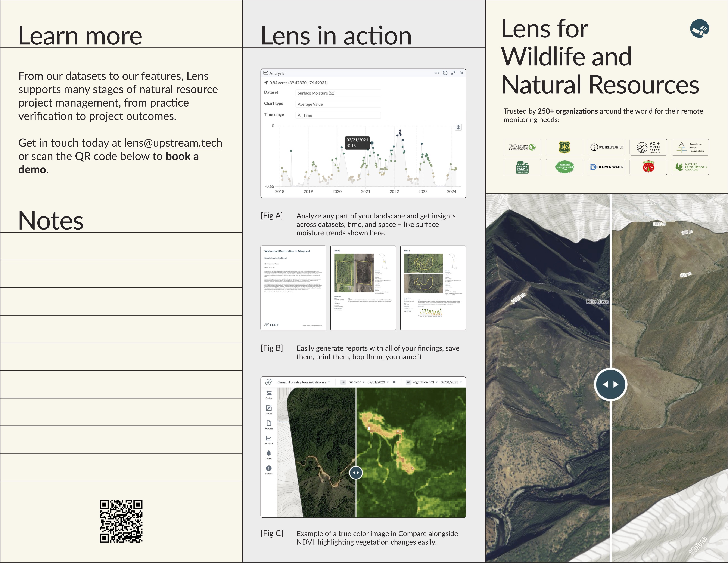Select the Analysis chart icon in sidebar

[x=269, y=439]
